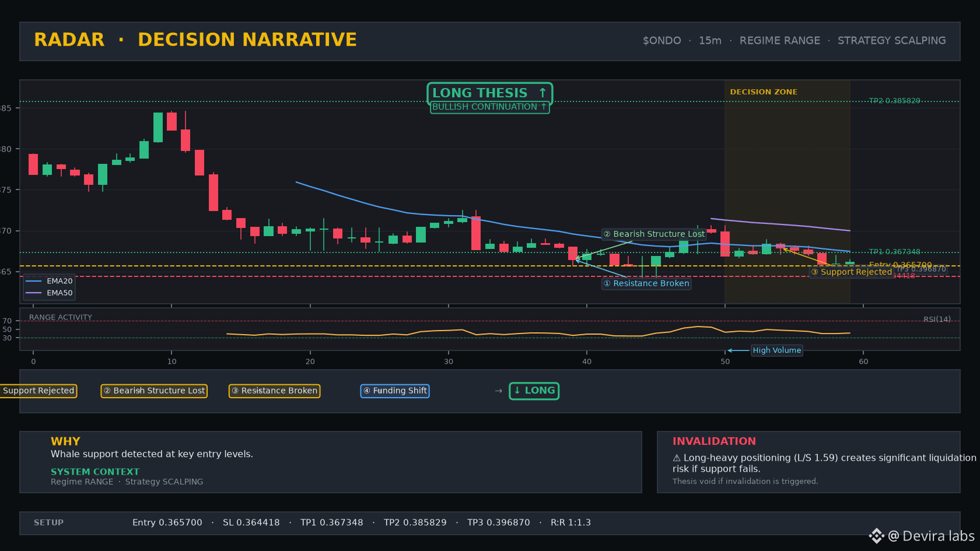Screen dimensions: 980x551
Task: Click the SYSTEM CONTEXT heading
Action: [x=95, y=472]
